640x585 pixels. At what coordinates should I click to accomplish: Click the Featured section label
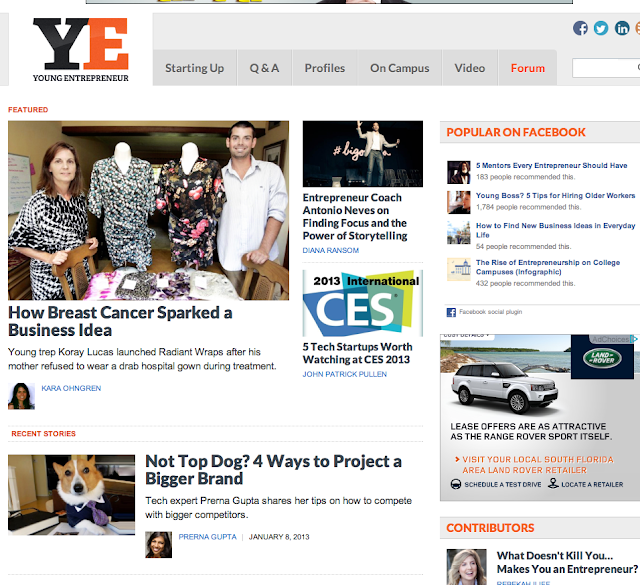(x=28, y=110)
